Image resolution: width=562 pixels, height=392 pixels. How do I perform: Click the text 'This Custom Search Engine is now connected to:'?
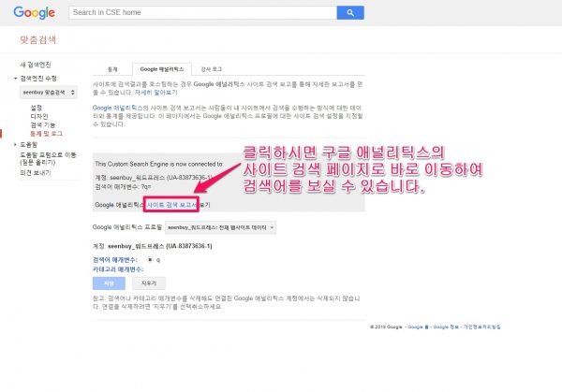159,164
